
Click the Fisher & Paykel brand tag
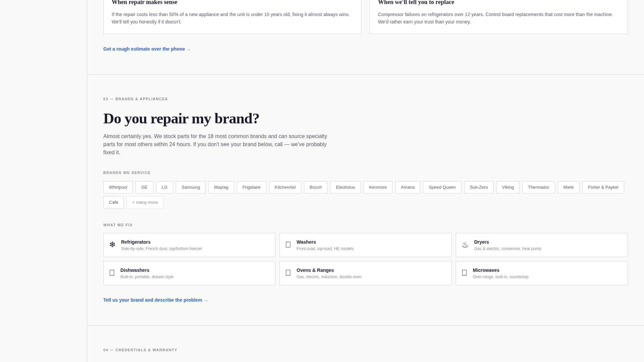[603, 187]
